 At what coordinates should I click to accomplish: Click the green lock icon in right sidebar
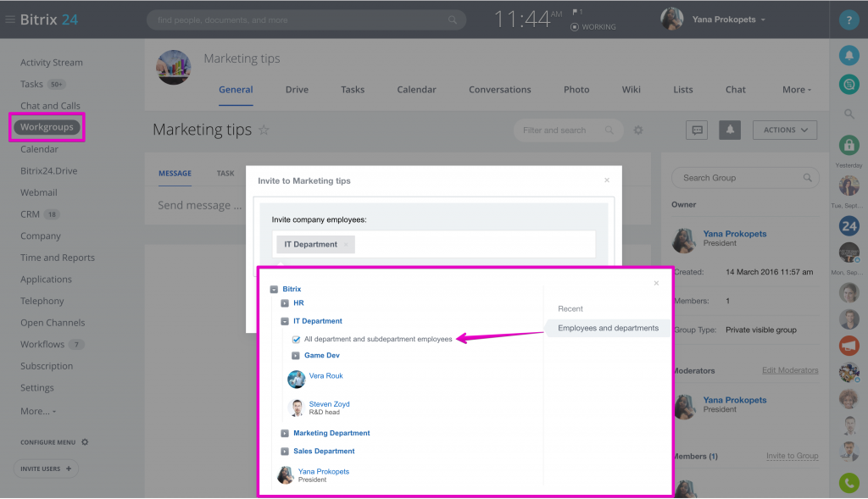(849, 145)
